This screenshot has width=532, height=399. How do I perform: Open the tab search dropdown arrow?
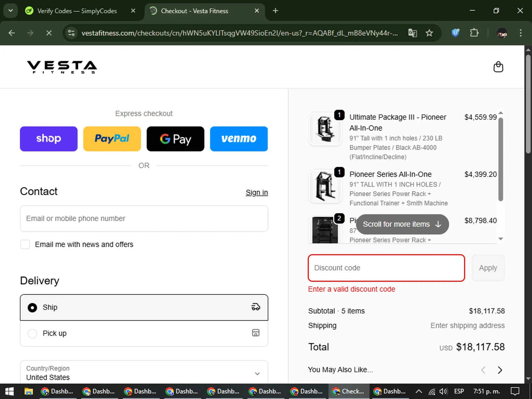click(x=11, y=11)
